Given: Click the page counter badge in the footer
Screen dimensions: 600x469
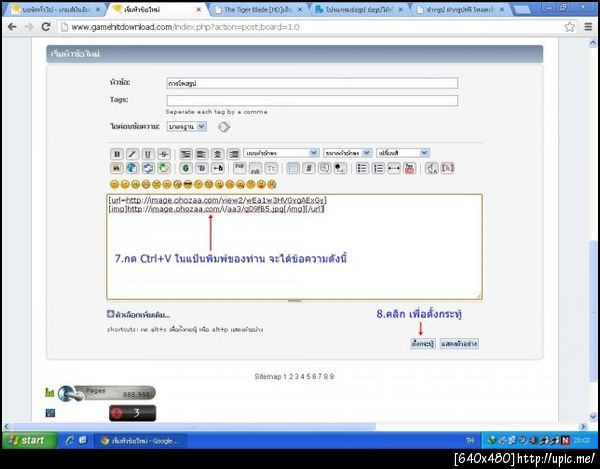Looking at the screenshot, I should click(x=107, y=393).
